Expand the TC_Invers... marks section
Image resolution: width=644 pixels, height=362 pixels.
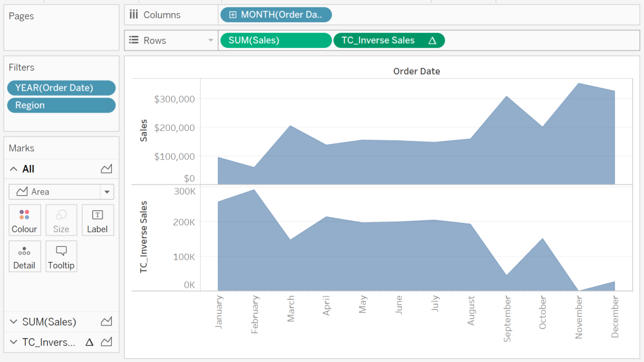tap(14, 342)
